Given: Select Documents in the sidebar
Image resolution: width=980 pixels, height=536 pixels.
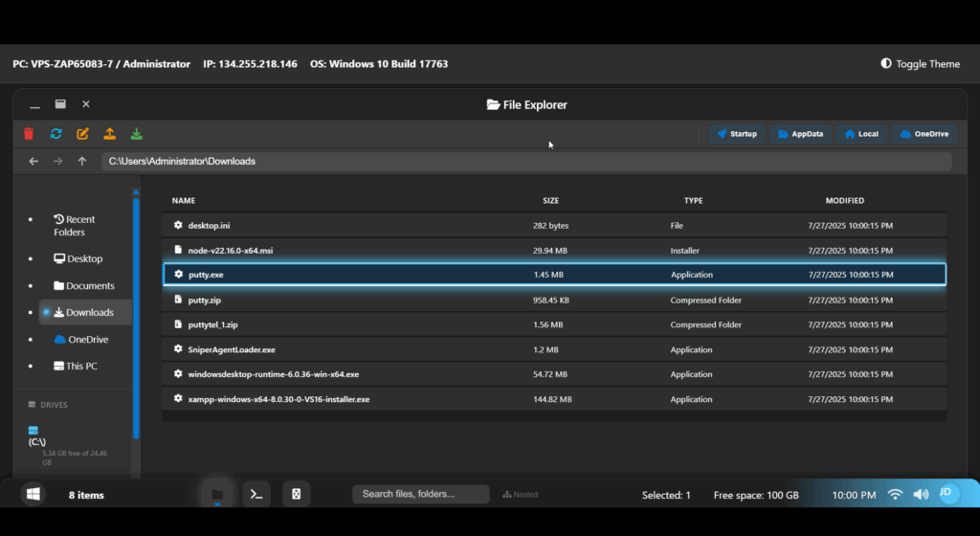Looking at the screenshot, I should pyautogui.click(x=84, y=286).
